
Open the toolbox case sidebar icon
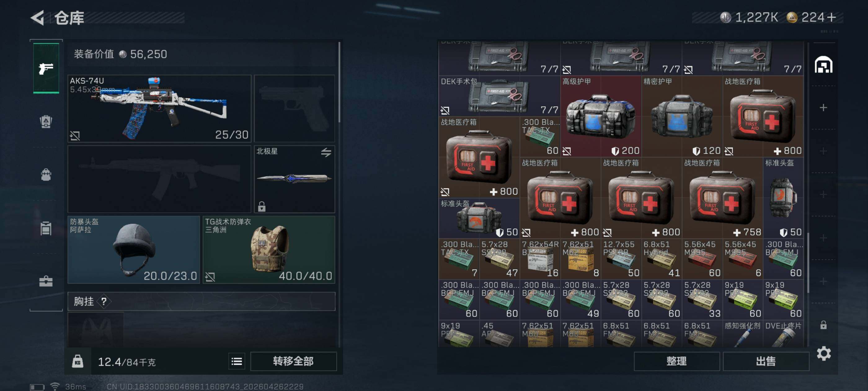pos(46,281)
